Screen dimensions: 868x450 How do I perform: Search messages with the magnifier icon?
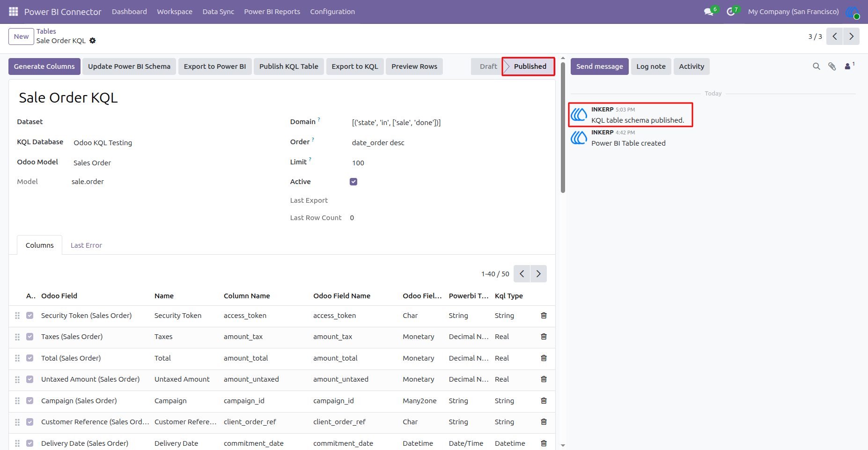(817, 66)
